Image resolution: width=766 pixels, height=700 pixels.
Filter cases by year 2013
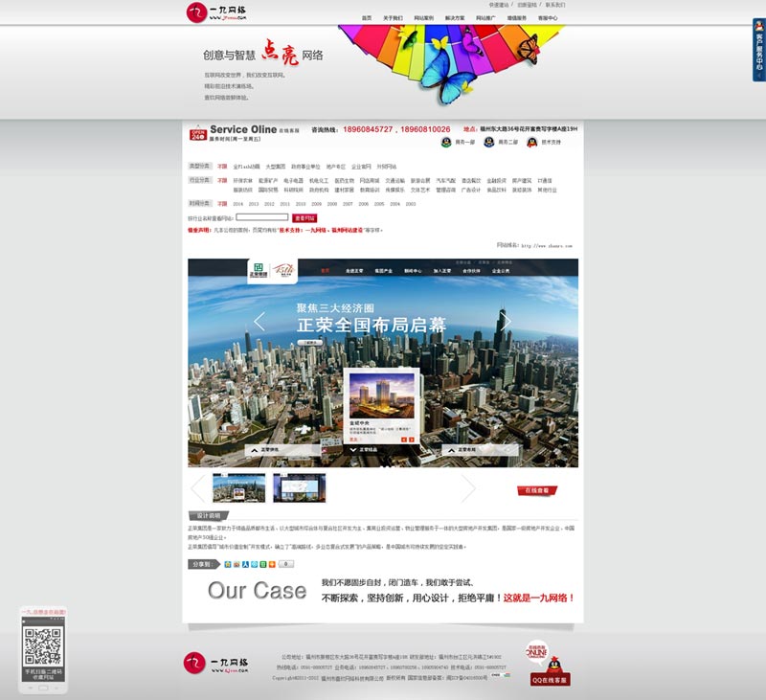[x=254, y=204]
